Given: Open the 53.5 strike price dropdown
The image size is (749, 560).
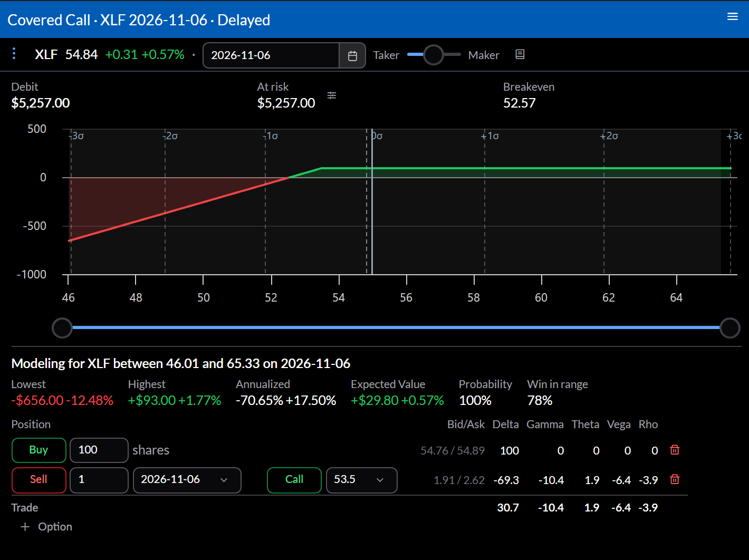Looking at the screenshot, I should pyautogui.click(x=362, y=480).
